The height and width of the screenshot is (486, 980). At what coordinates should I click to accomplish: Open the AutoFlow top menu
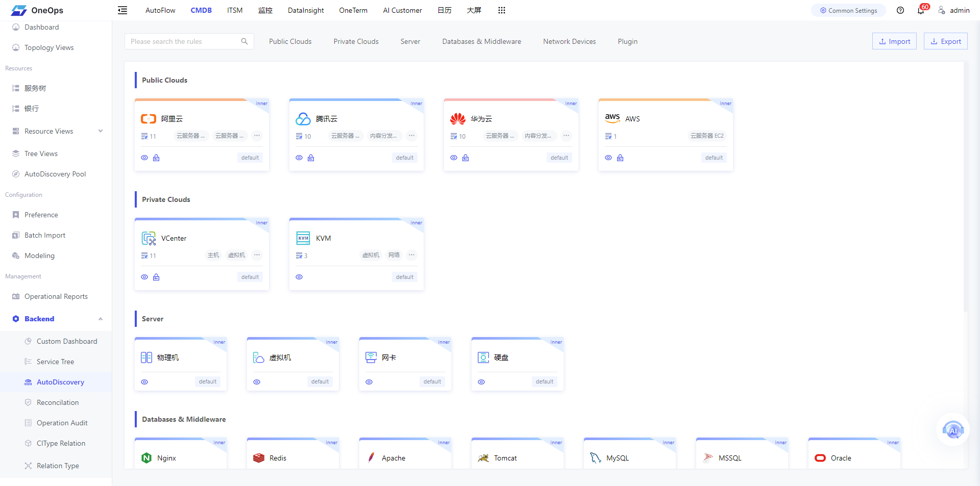point(160,10)
